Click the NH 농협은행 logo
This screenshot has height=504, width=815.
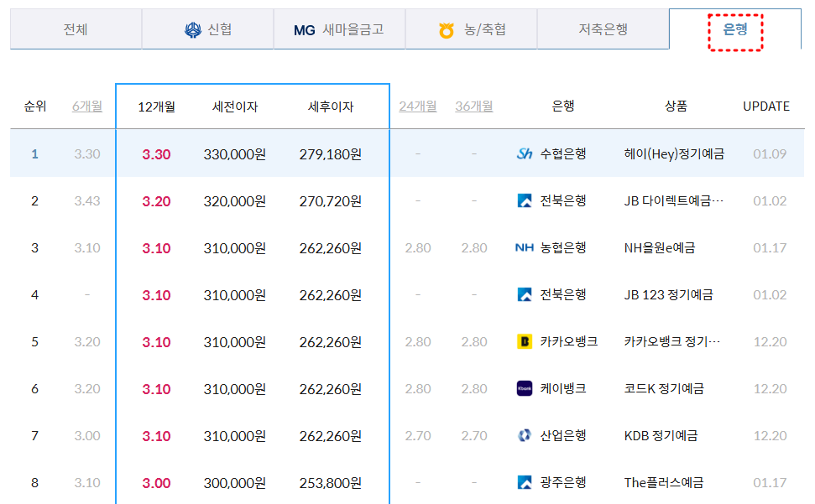525,247
